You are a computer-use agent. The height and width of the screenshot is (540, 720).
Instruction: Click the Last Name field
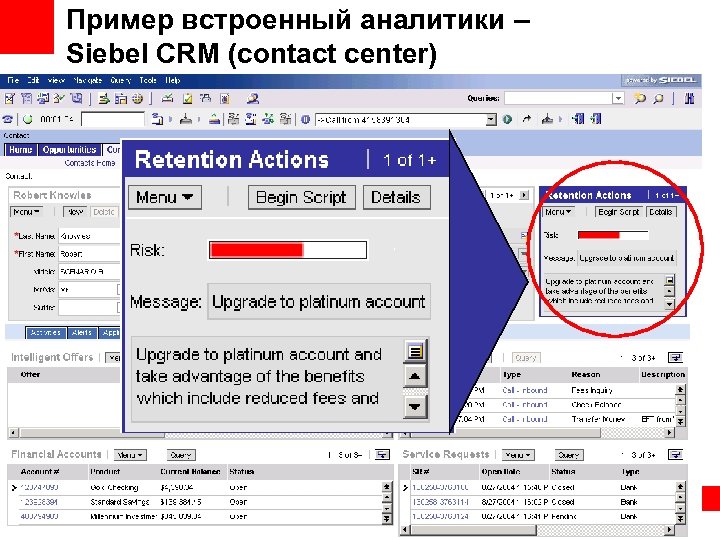pos(89,236)
